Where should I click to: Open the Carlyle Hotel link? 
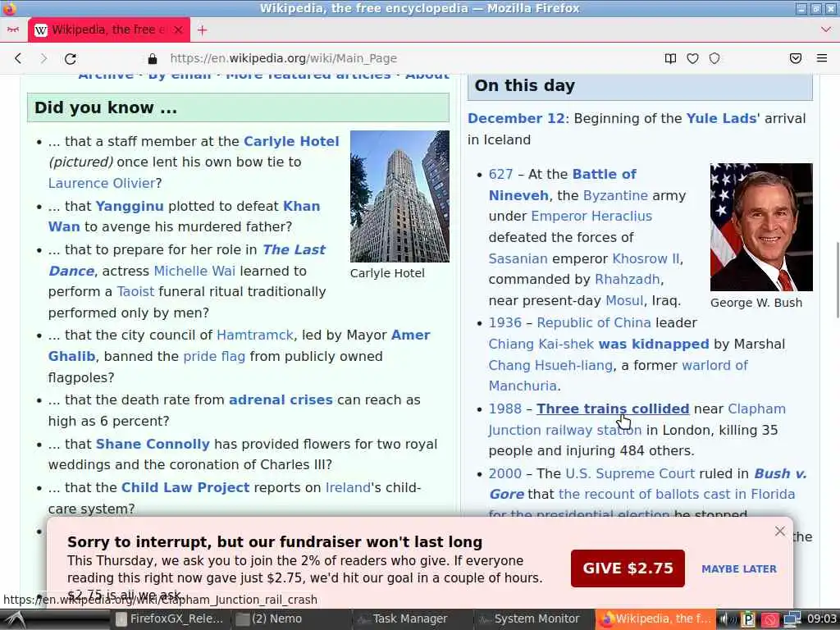point(291,141)
